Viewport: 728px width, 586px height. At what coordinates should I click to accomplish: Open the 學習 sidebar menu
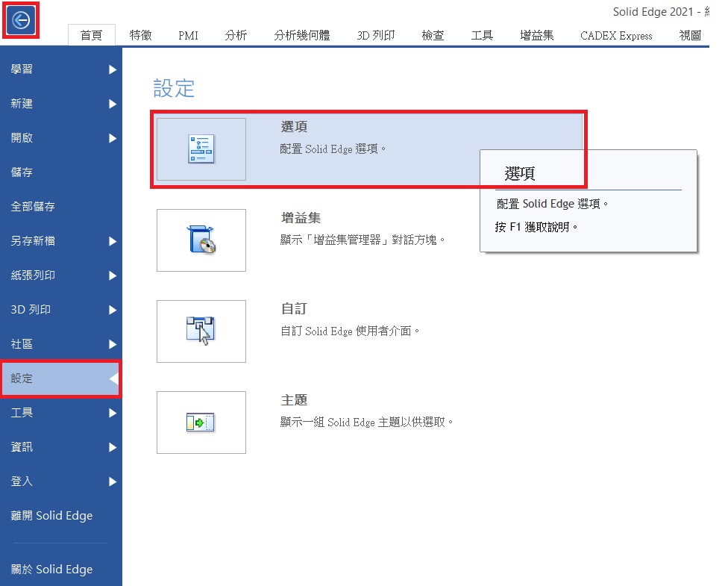pyautogui.click(x=61, y=69)
